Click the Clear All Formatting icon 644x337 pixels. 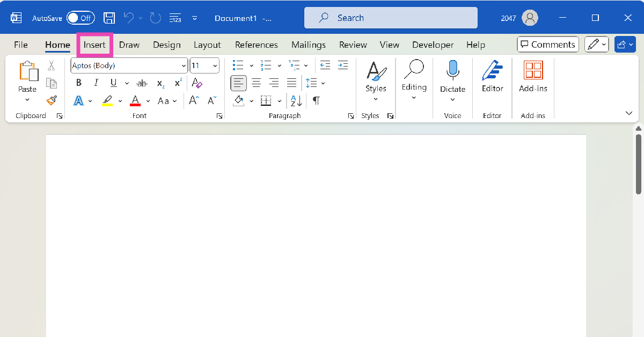click(x=197, y=83)
